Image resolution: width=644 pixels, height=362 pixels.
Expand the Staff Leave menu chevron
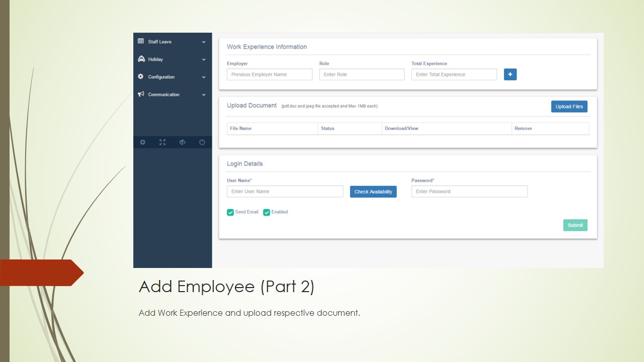[x=204, y=42]
